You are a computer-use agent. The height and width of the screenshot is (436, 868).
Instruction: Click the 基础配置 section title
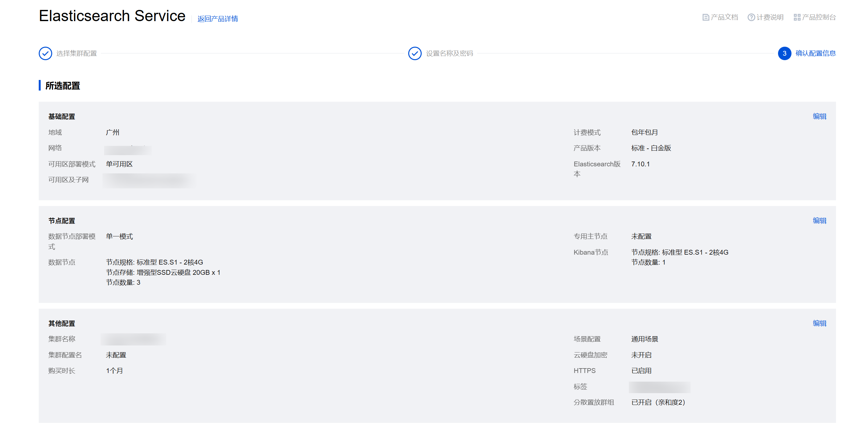click(x=62, y=116)
